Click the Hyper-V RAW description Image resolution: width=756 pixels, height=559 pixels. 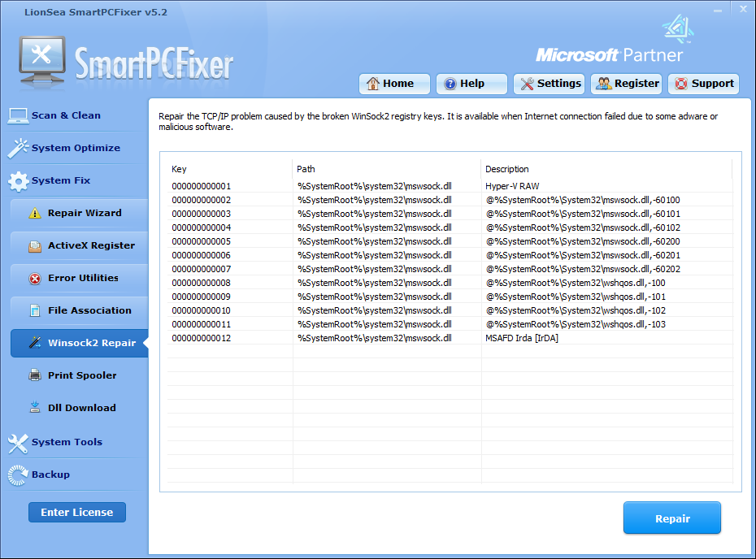[x=512, y=186]
